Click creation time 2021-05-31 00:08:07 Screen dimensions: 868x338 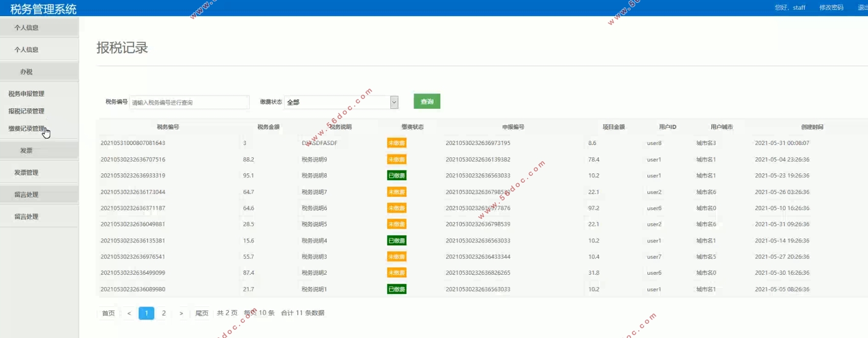[x=782, y=143]
